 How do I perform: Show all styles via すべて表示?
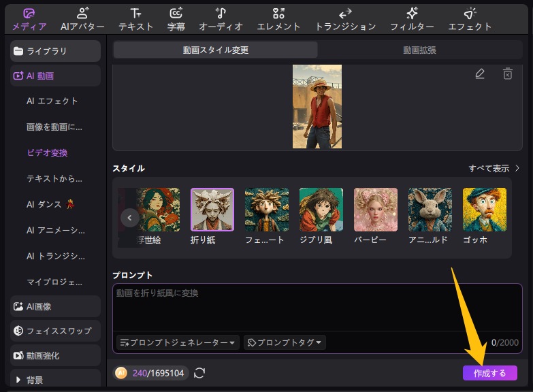(494, 168)
